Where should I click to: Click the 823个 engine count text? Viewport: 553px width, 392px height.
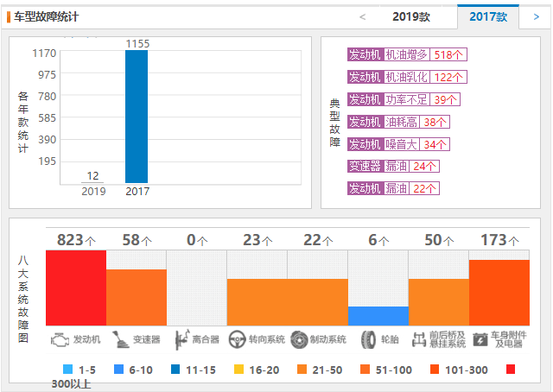pyautogui.click(x=76, y=240)
